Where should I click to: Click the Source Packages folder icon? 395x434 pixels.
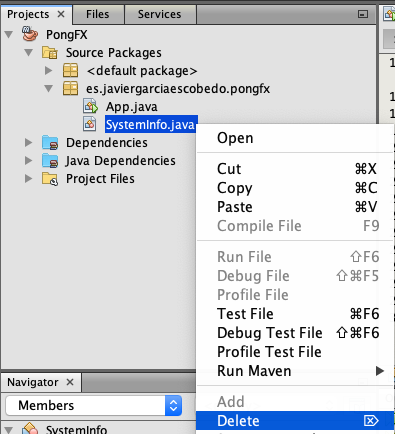(50, 53)
